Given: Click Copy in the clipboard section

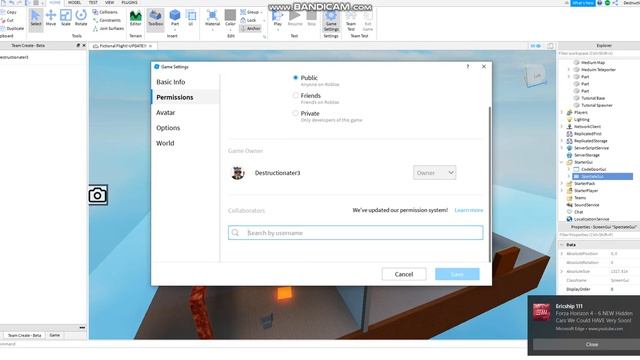Looking at the screenshot, I should 9,12.
